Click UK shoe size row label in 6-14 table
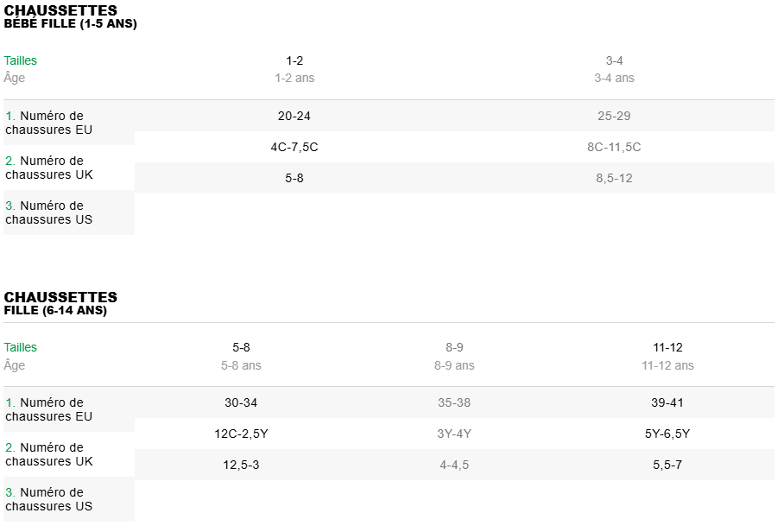This screenshot has width=784, height=532. click(x=49, y=454)
